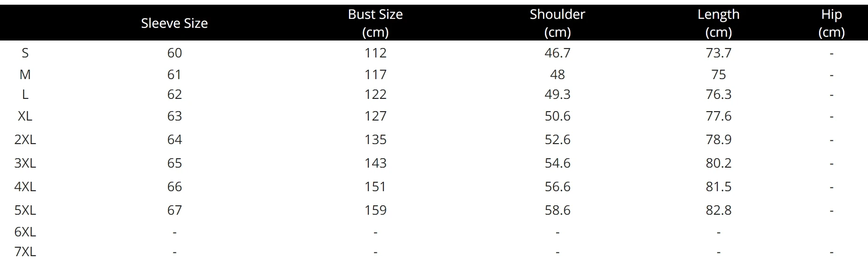Select the M size row label
Viewport: 868px width, 267px height.
tap(25, 74)
